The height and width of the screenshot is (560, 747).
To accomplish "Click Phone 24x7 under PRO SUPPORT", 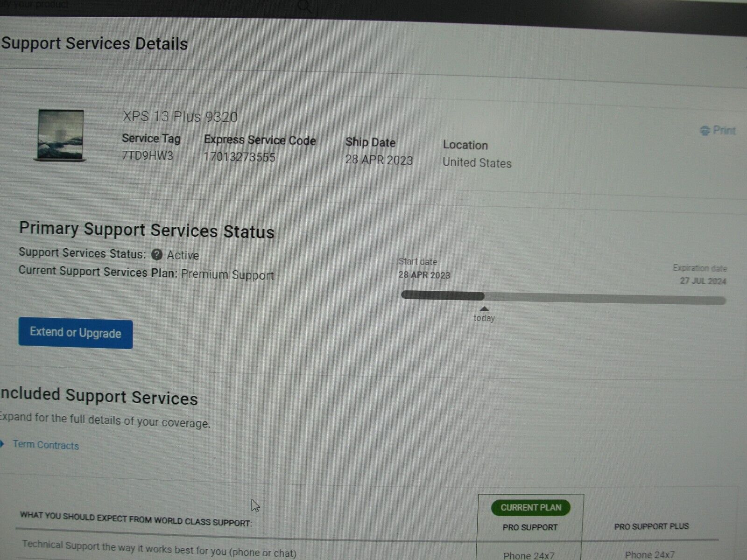I will coord(529,555).
